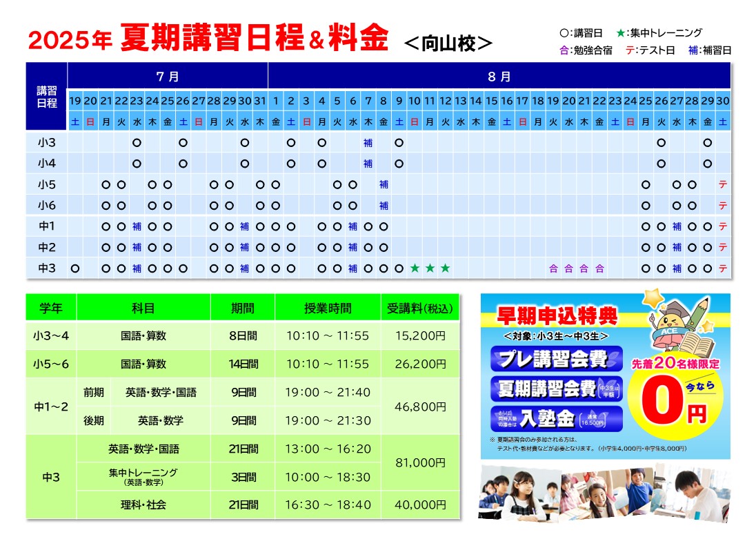The height and width of the screenshot is (548, 756).
Task: Click the 講習日程 header cell
Action: (x=47, y=97)
